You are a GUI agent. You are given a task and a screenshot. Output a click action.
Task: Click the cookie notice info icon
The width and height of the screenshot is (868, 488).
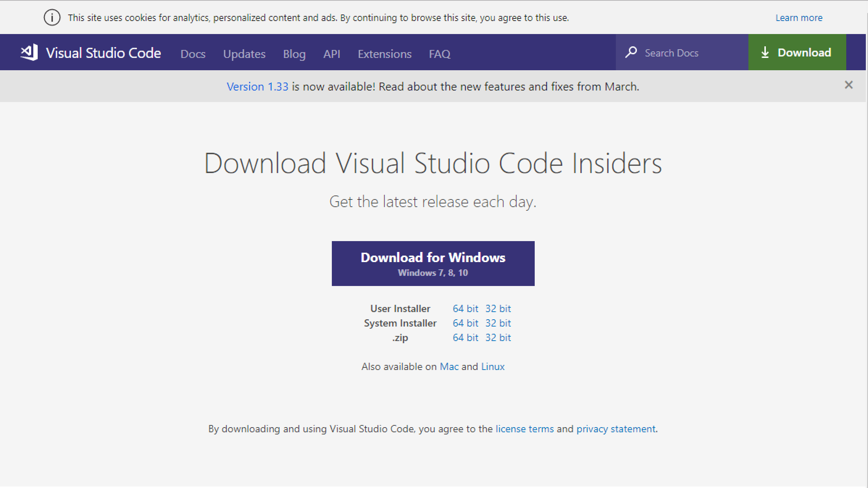[52, 17]
